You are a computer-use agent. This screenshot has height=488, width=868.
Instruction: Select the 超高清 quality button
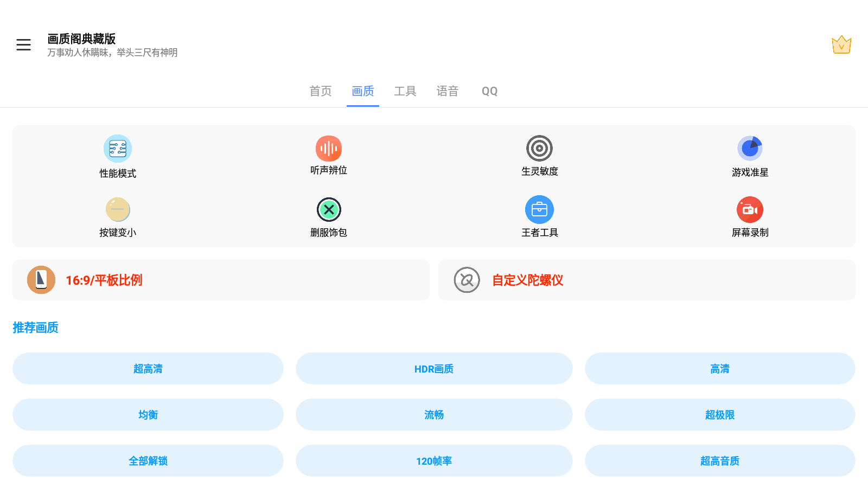point(148,369)
